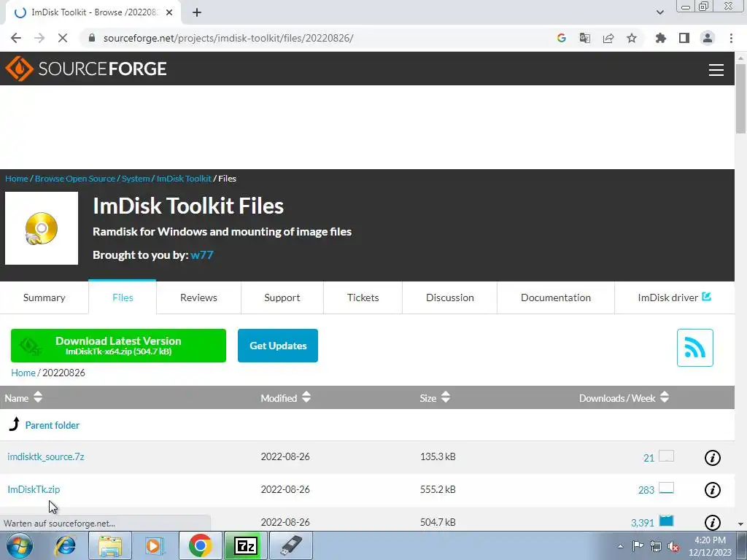Open Internet Explorer from taskbar

tap(65, 545)
